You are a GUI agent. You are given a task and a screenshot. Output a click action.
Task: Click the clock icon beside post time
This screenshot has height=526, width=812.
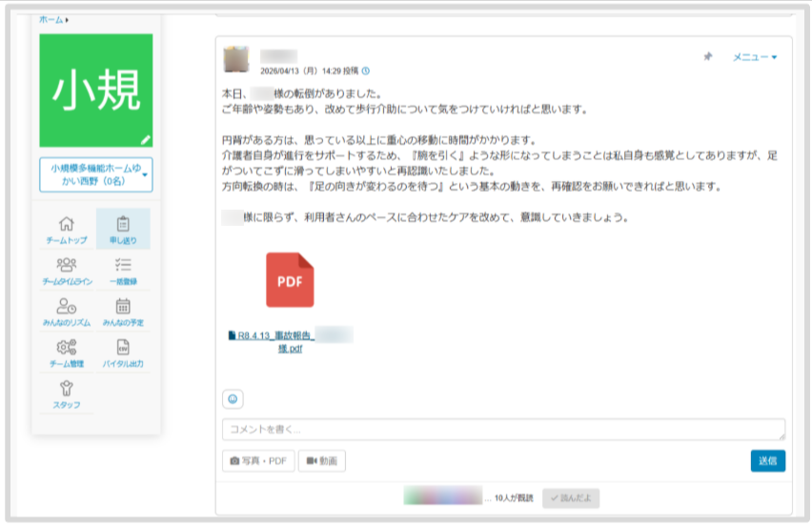coord(366,71)
